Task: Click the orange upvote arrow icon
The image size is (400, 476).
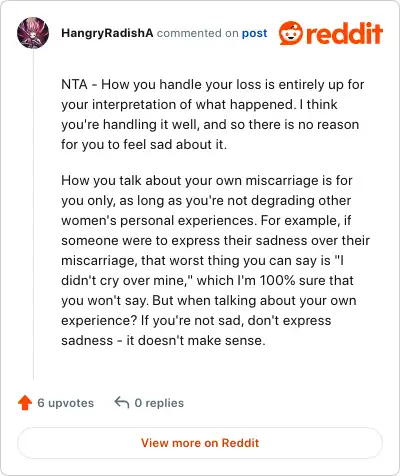Action: 25,403
